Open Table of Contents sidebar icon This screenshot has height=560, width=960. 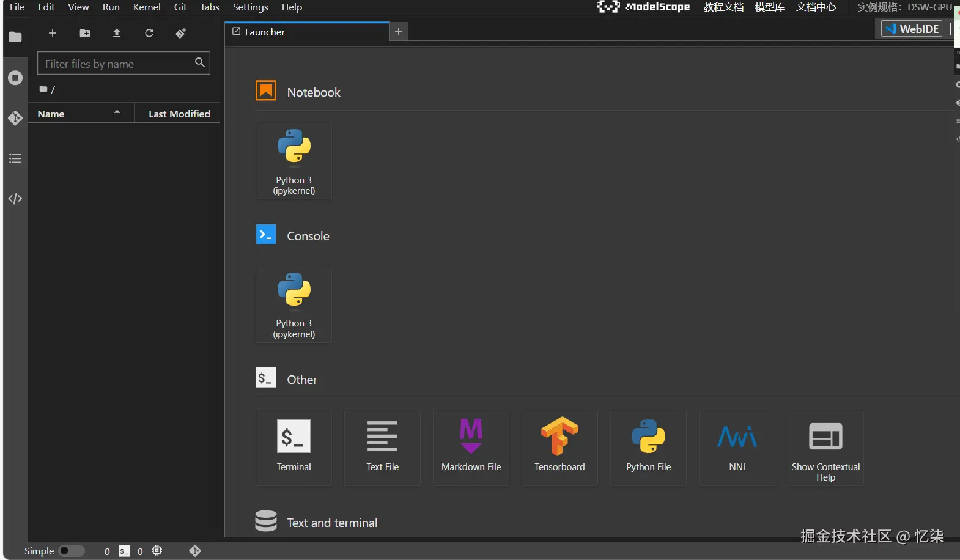(15, 158)
